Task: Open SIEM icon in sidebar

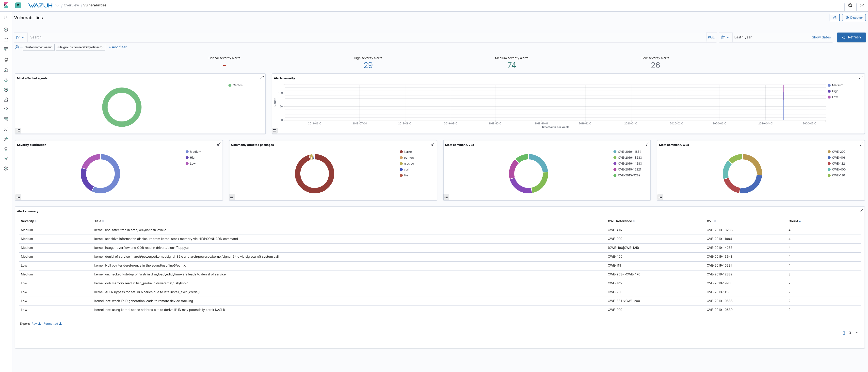Action: click(6, 139)
